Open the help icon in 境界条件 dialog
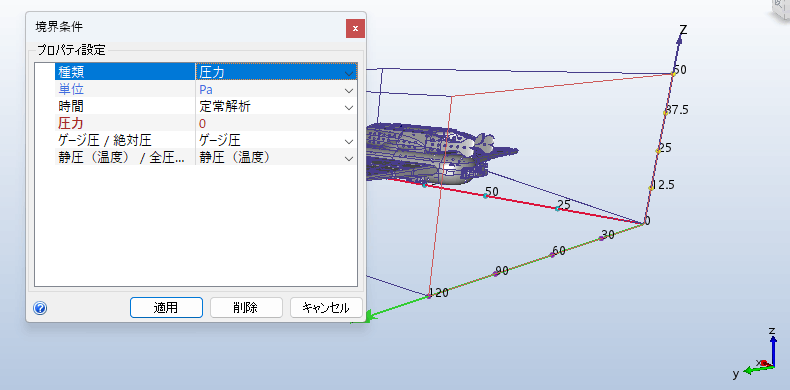The width and height of the screenshot is (790, 390). pyautogui.click(x=40, y=308)
